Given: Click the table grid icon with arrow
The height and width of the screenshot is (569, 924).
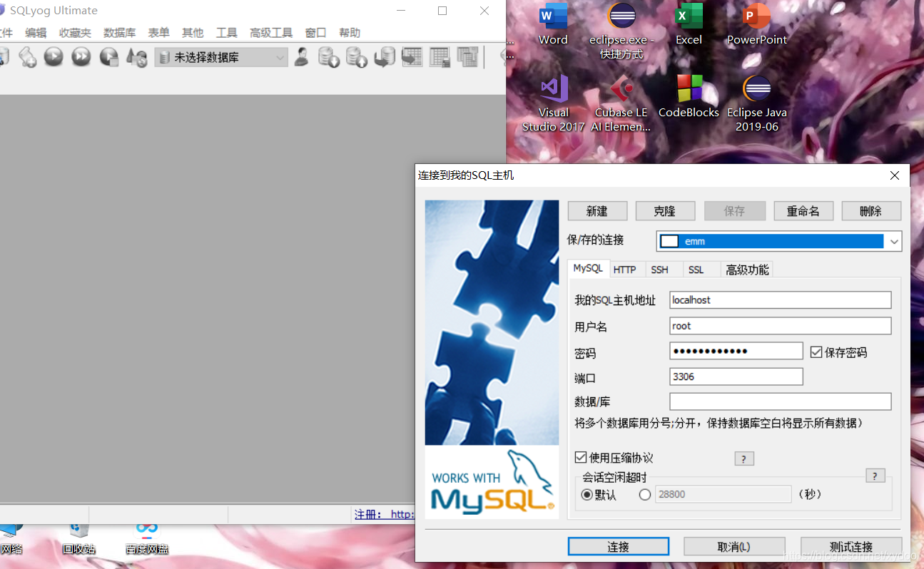Looking at the screenshot, I should [412, 57].
